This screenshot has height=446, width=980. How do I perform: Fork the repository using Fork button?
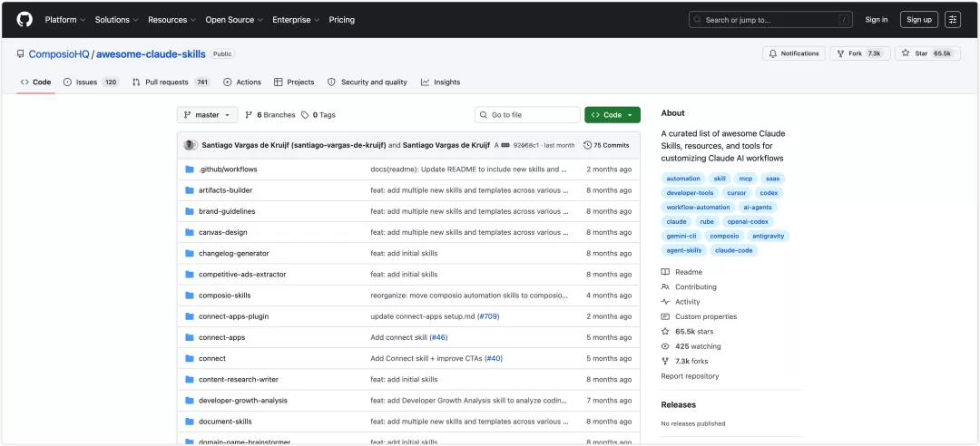(860, 53)
